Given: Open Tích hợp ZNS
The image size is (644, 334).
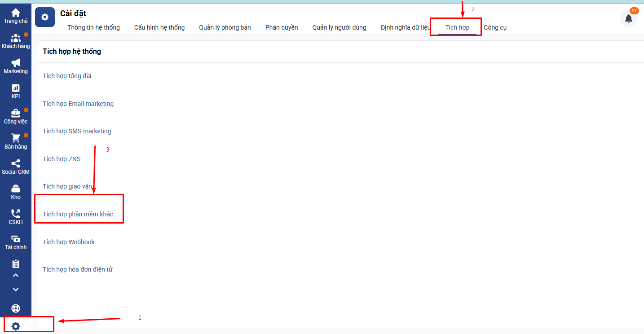Looking at the screenshot, I should coord(62,159).
